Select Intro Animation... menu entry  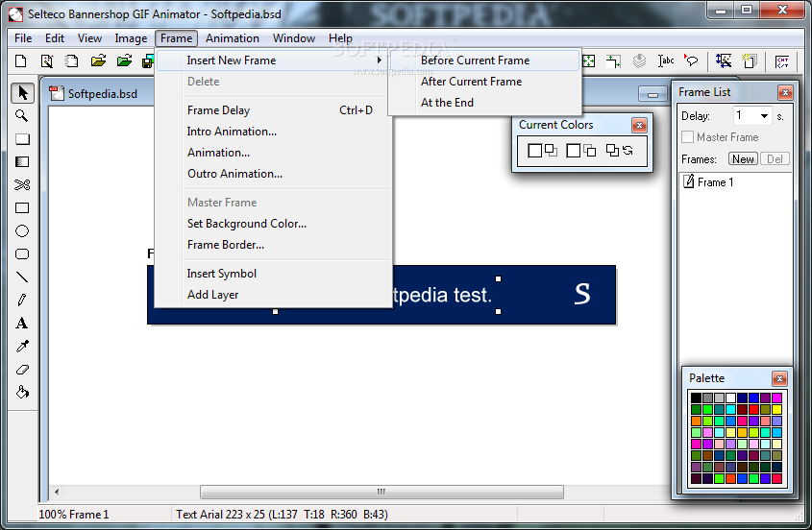coord(274,132)
